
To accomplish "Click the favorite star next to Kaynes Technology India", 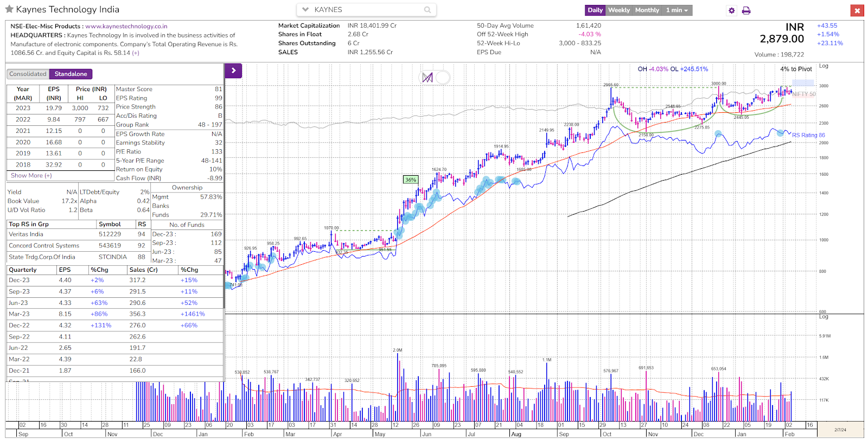I will coord(9,9).
